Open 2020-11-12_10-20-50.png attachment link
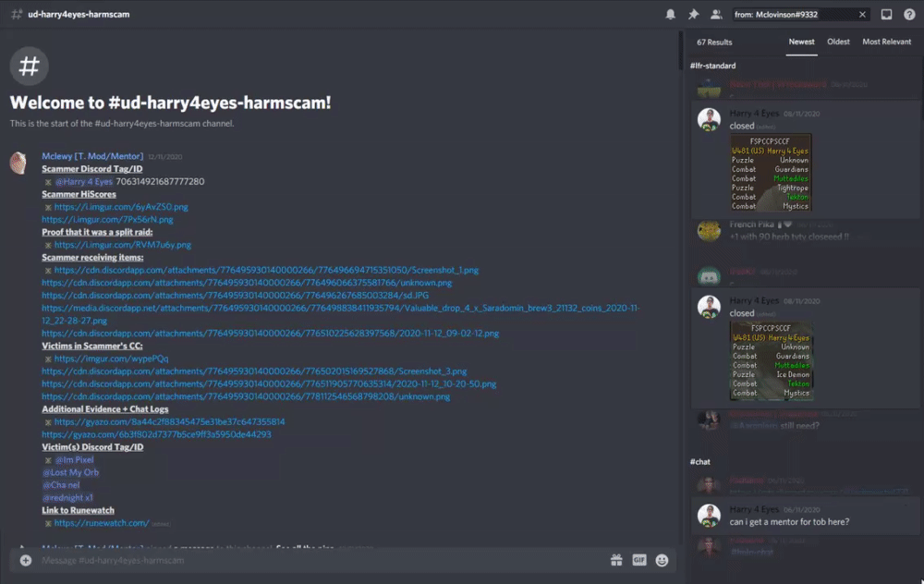924x584 pixels. point(269,383)
